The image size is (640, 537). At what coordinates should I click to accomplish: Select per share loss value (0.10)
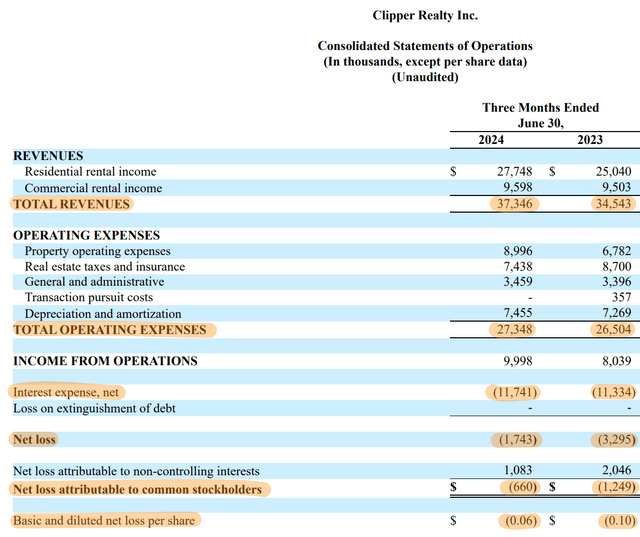click(x=619, y=521)
